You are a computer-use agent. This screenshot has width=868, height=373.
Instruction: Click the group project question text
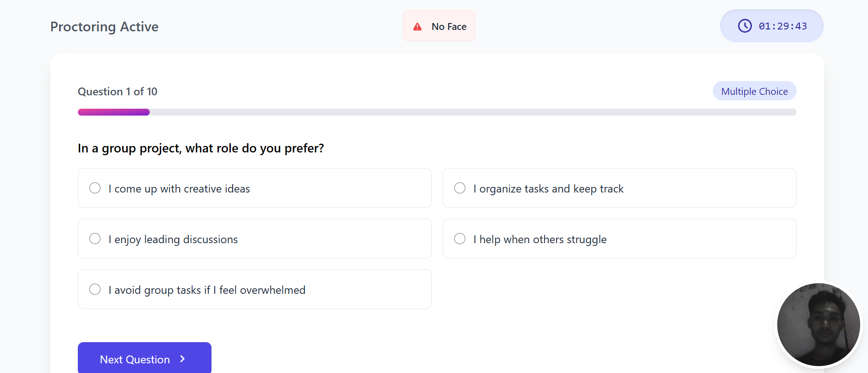201,148
